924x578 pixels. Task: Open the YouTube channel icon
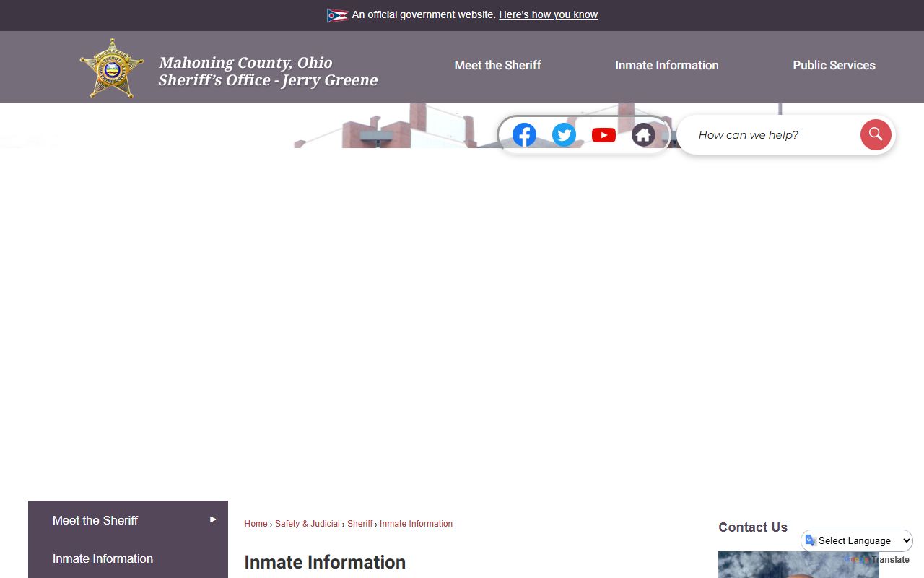[x=603, y=135]
